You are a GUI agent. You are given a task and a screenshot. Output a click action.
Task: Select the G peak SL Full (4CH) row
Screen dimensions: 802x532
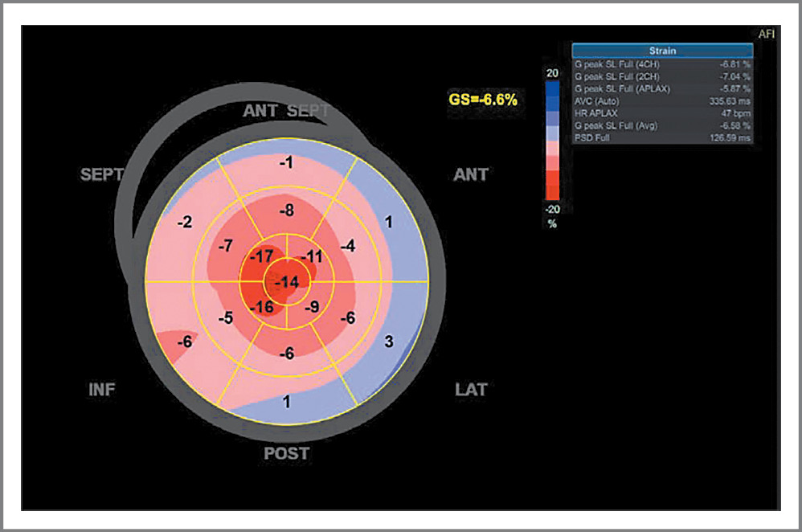(662, 63)
